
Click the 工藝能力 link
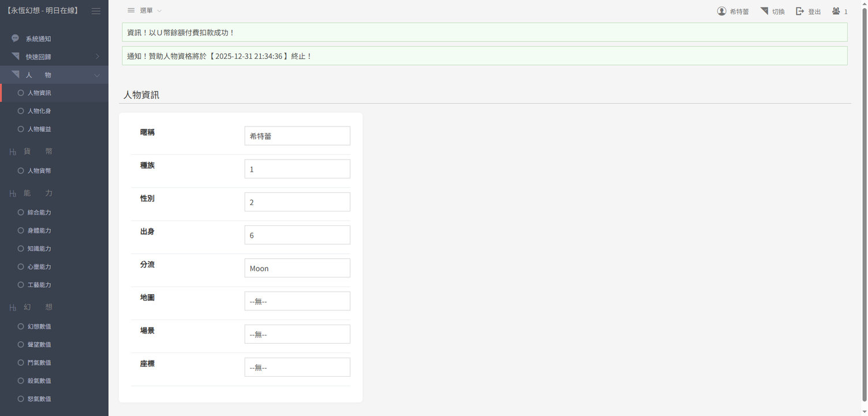click(39, 285)
